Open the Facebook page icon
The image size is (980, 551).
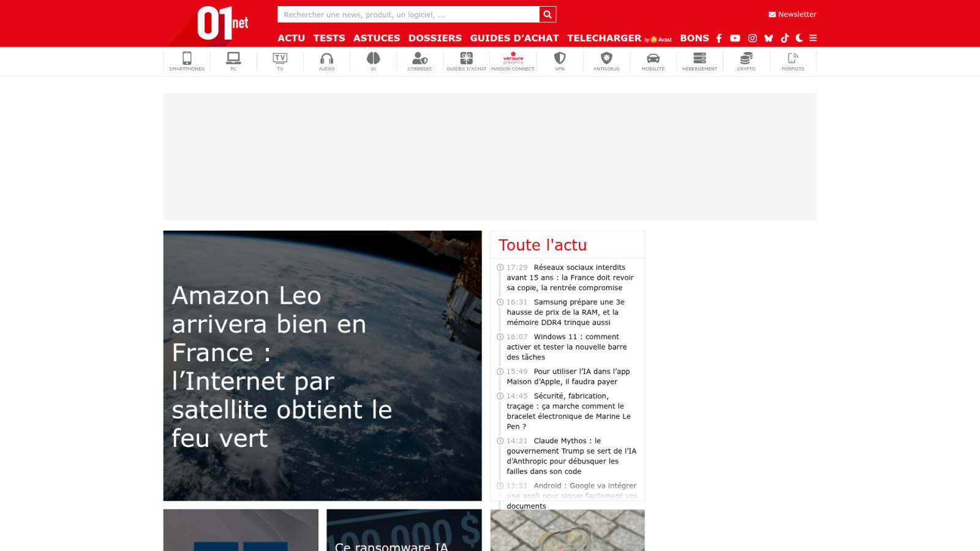719,38
